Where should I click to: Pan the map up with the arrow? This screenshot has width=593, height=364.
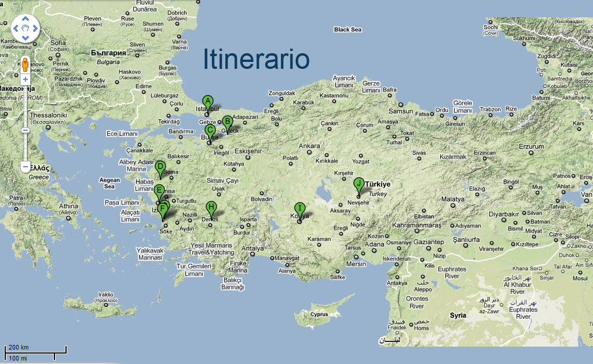coord(25,19)
